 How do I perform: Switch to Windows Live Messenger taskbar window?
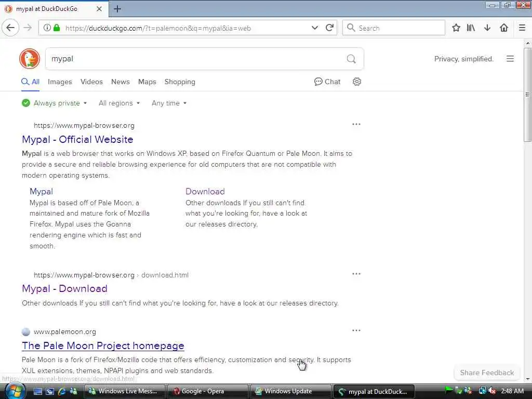(124, 392)
